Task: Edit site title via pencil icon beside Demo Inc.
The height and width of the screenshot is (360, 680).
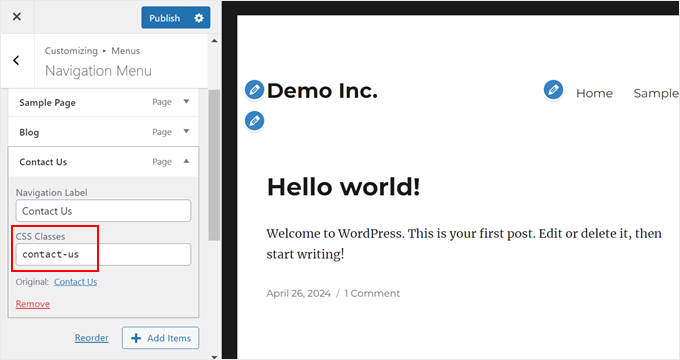Action: (x=254, y=90)
